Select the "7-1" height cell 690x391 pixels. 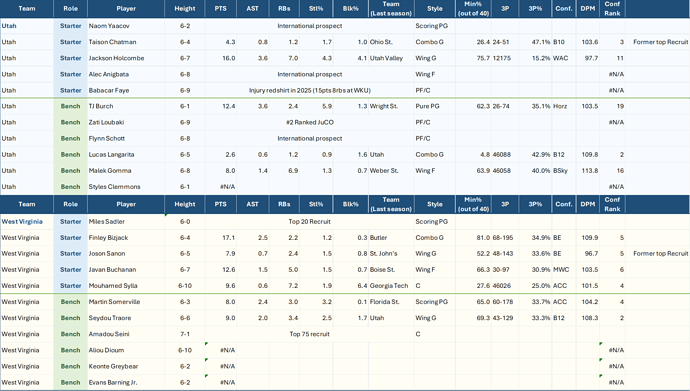(x=185, y=334)
